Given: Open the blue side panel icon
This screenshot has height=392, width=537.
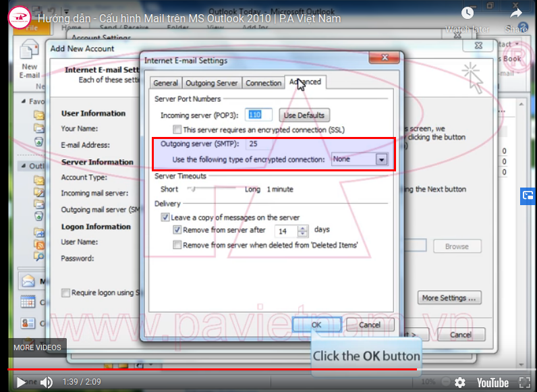Looking at the screenshot, I should (528, 196).
